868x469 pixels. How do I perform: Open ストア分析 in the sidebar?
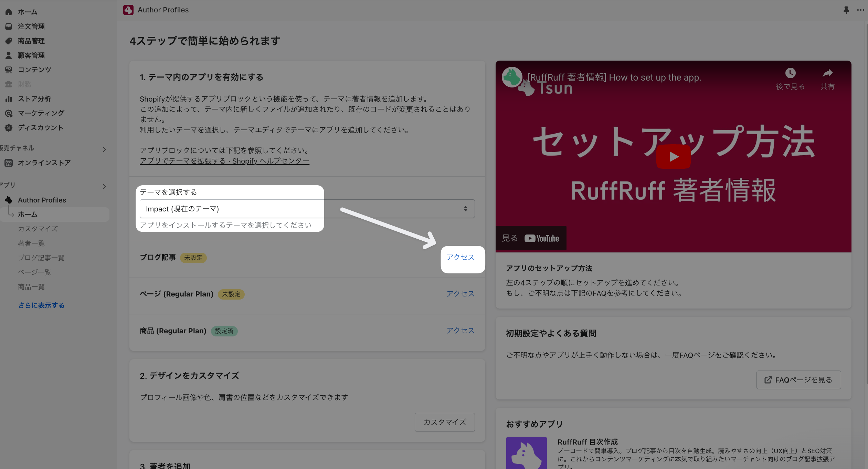(34, 99)
